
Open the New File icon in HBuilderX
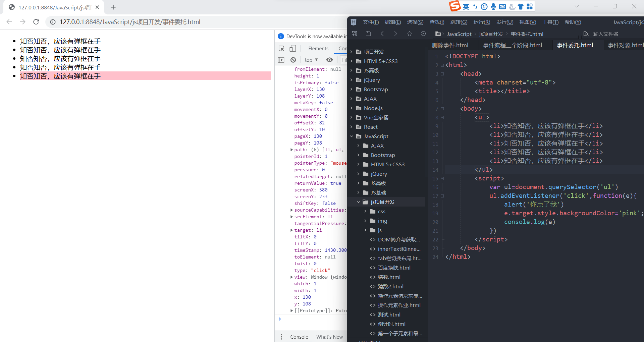(x=355, y=34)
